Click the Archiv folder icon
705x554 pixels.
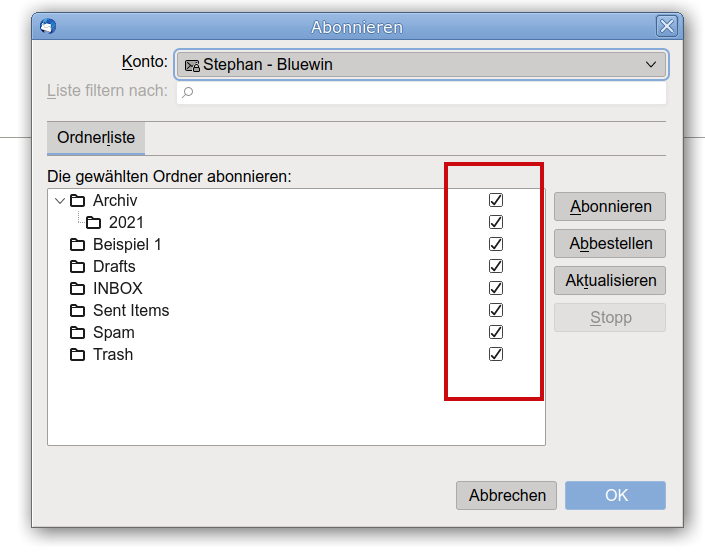pyautogui.click(x=77, y=200)
